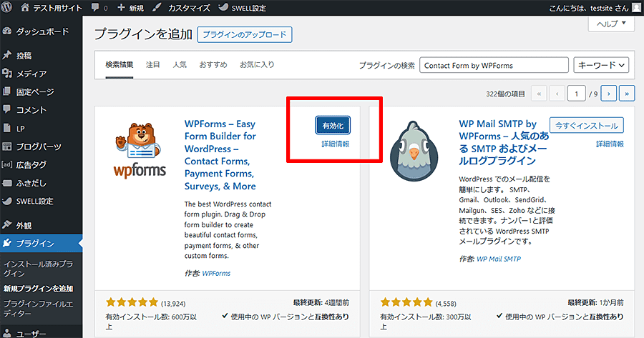Click the 固定ページ page icon
The width and height of the screenshot is (644, 338).
(x=6, y=91)
